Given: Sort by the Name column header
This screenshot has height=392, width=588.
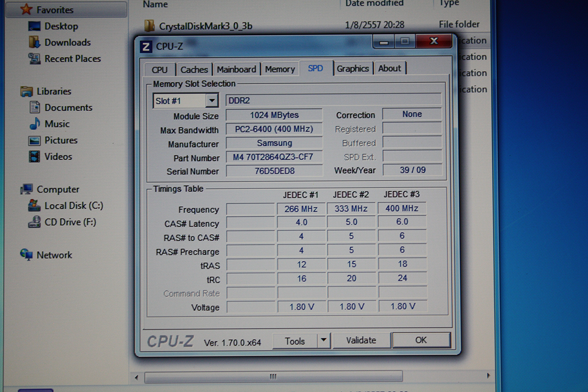Looking at the screenshot, I should tap(155, 4).
